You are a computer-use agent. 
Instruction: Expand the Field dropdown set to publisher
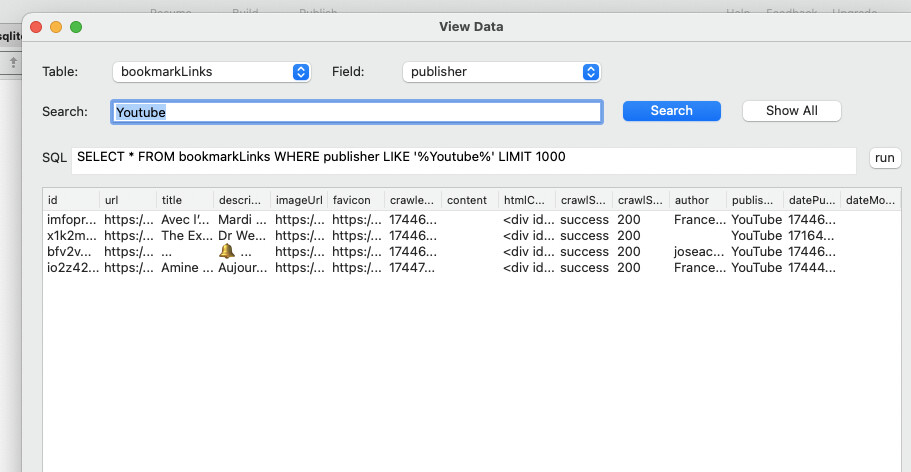(500, 72)
